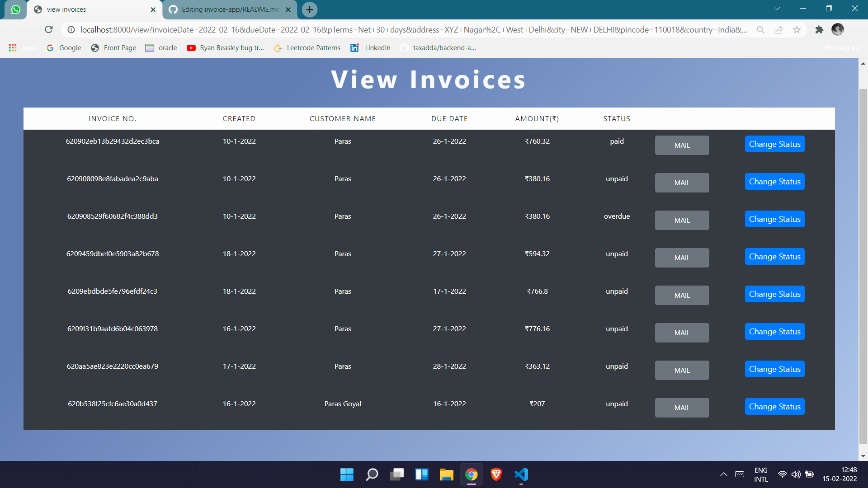The height and width of the screenshot is (488, 868).
Task: Launch Visual Studio Code from the taskbar
Action: coord(521,474)
